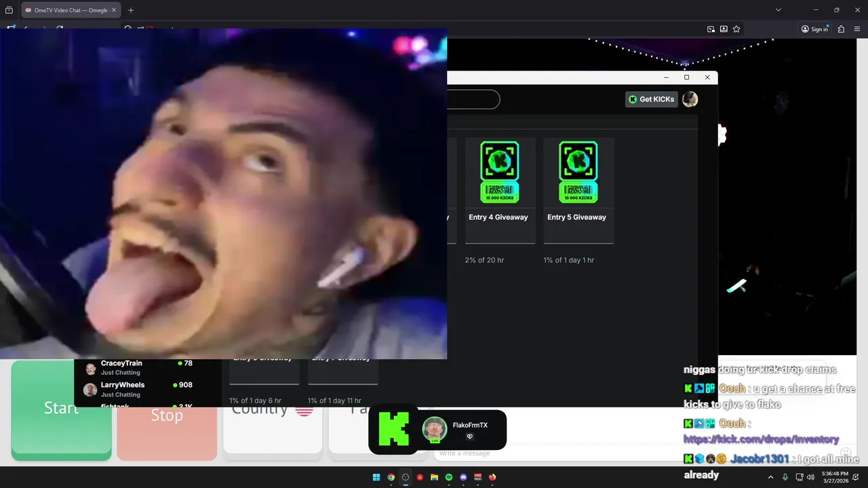Image resolution: width=868 pixels, height=488 pixels.
Task: Close the OmeTV Video Chat tab
Action: 113,10
